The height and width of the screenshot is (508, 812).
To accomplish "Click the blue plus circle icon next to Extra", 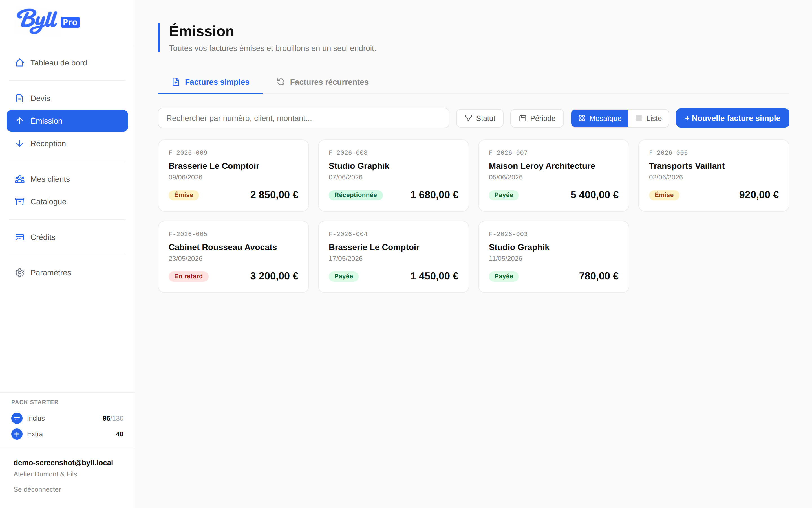I will (x=17, y=434).
